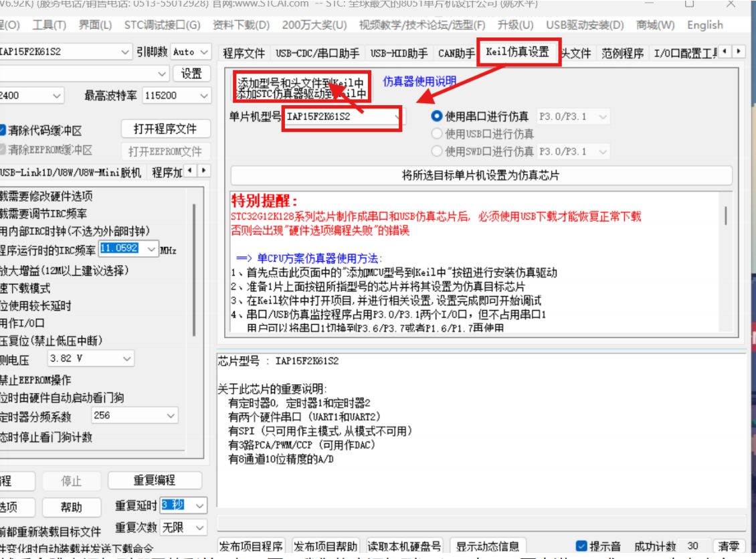
Task: Show more tabs with right tab arrow
Action: (738, 51)
